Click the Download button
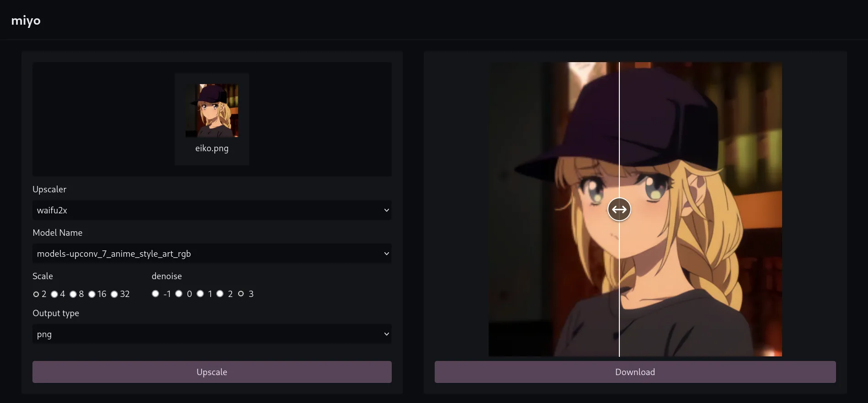This screenshot has height=403, width=868. click(635, 372)
